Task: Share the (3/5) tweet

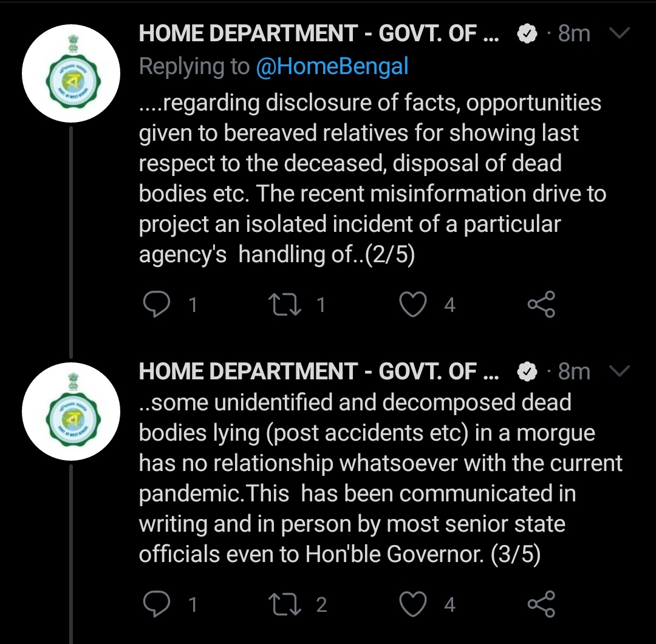Action: point(541,604)
